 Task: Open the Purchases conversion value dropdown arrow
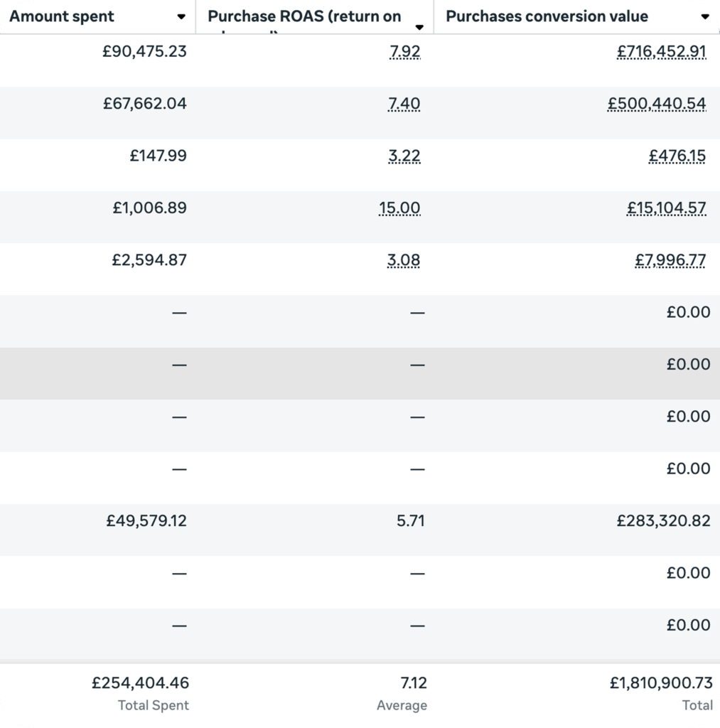704,17
